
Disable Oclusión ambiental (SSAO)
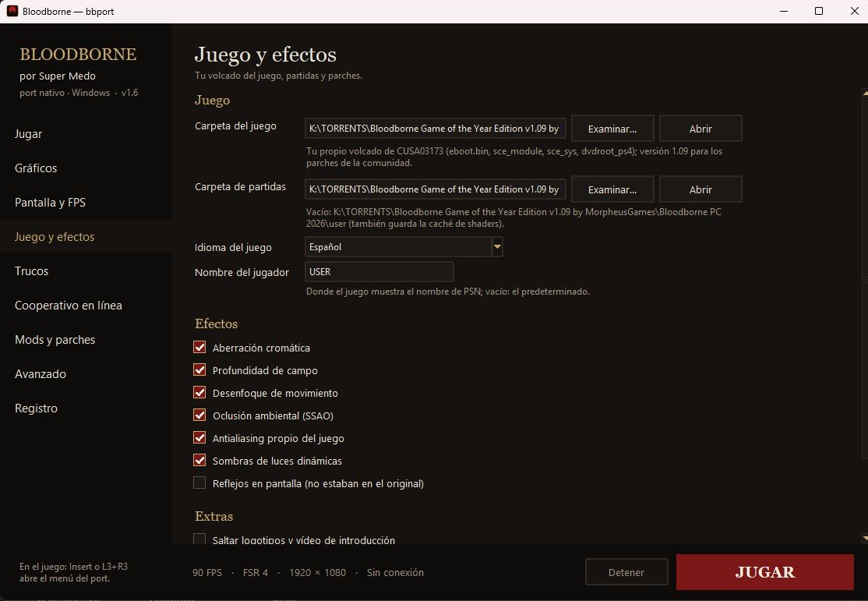[x=199, y=415]
